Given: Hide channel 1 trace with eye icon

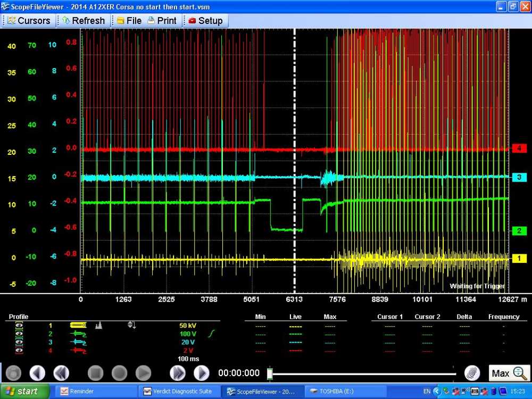Looking at the screenshot, I should tap(19, 325).
